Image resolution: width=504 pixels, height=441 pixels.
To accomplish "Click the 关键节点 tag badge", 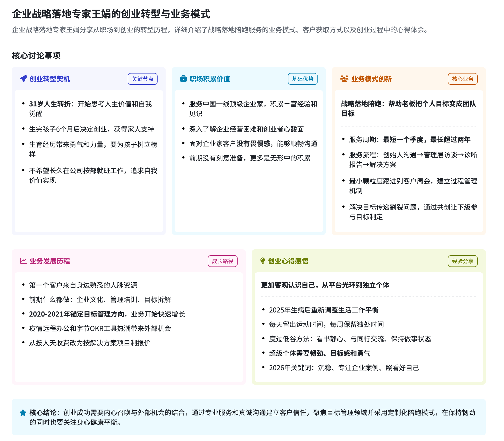I will click(142, 79).
